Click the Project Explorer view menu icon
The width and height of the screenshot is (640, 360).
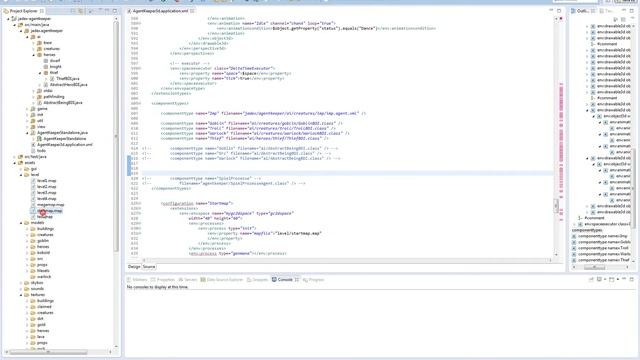pos(99,11)
